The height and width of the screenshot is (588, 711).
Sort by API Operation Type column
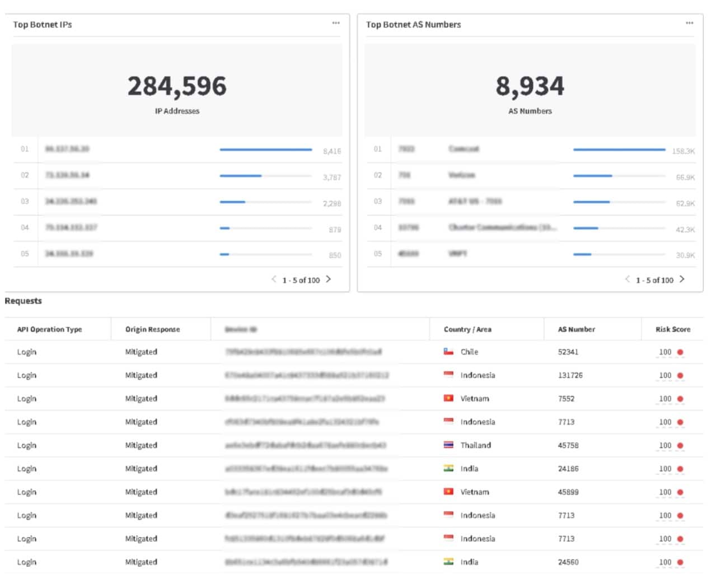pos(49,329)
